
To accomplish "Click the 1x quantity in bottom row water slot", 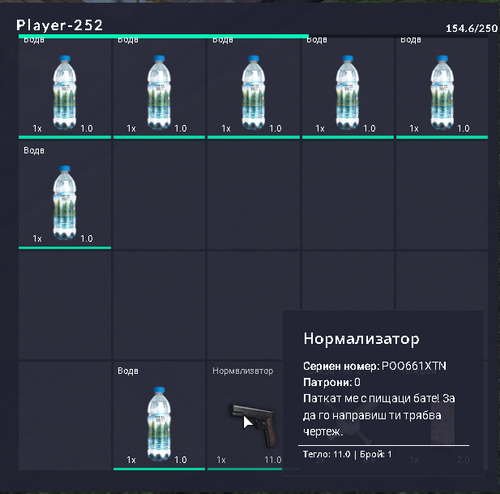I will (131, 460).
